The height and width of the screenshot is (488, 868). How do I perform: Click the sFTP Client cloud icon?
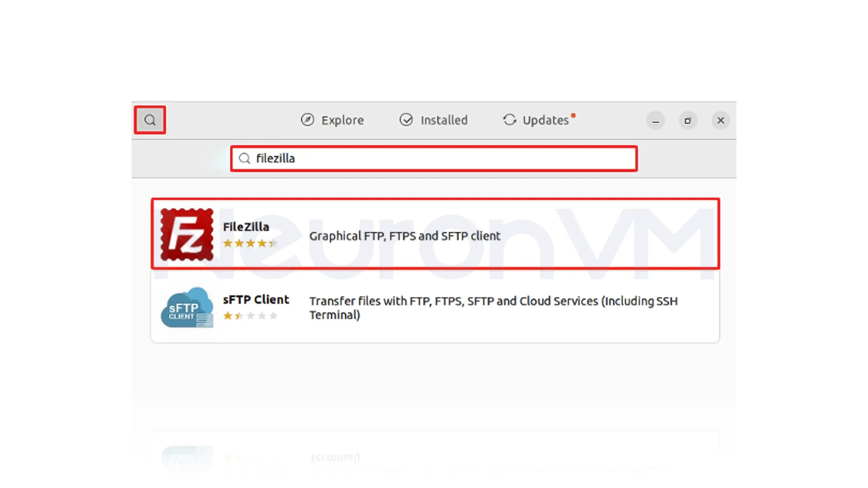coord(187,308)
